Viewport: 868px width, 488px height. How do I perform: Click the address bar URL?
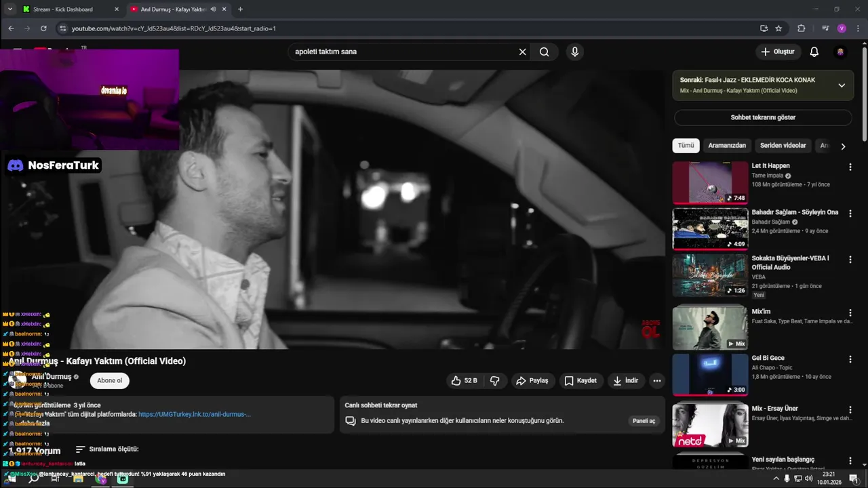174,28
